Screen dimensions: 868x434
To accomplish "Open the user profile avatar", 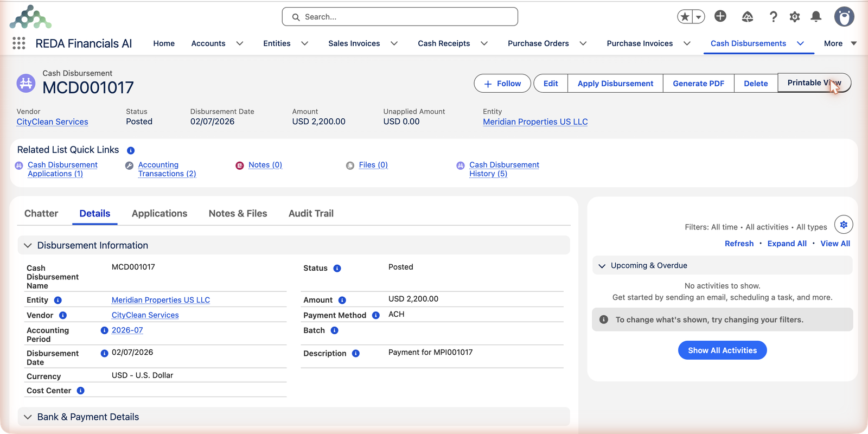I will tap(844, 17).
